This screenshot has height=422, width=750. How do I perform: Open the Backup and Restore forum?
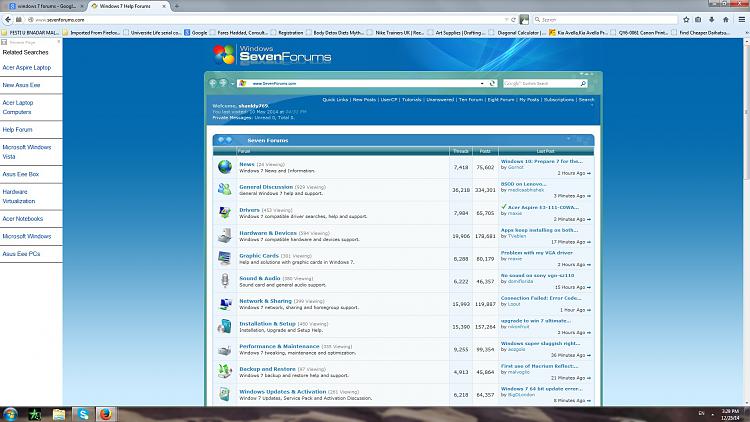[267, 369]
